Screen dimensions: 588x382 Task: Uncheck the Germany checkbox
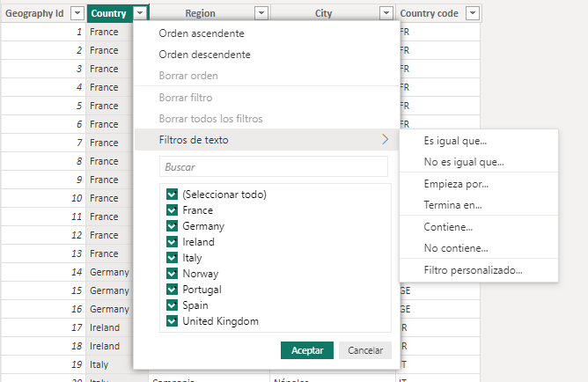coord(172,226)
